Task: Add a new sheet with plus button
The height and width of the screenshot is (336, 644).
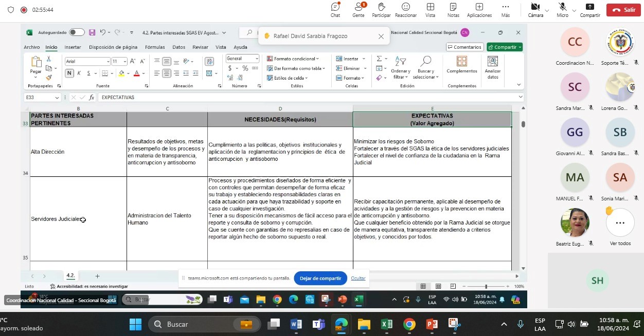Action: coord(97,276)
